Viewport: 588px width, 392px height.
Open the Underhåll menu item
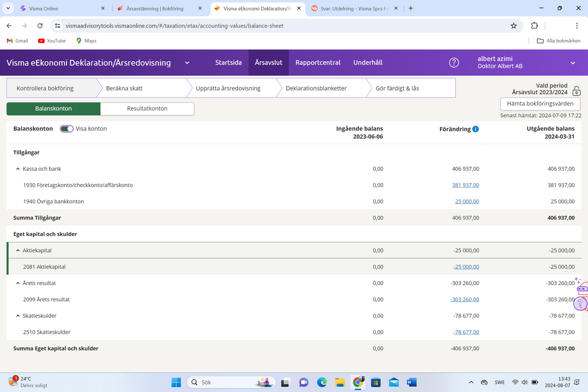(x=368, y=62)
